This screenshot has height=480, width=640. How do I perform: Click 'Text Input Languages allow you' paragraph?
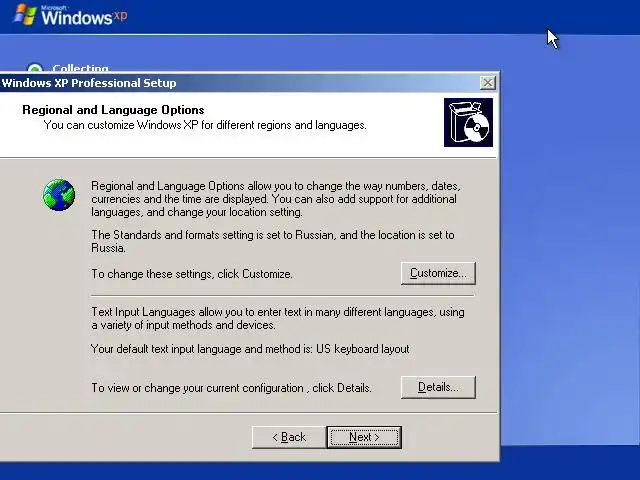pos(278,318)
